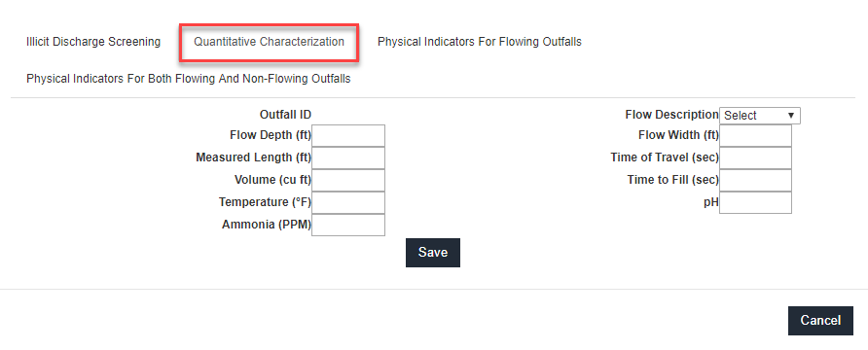Image resolution: width=868 pixels, height=350 pixels.
Task: Click the Temperature (°F) input field
Action: tap(348, 202)
